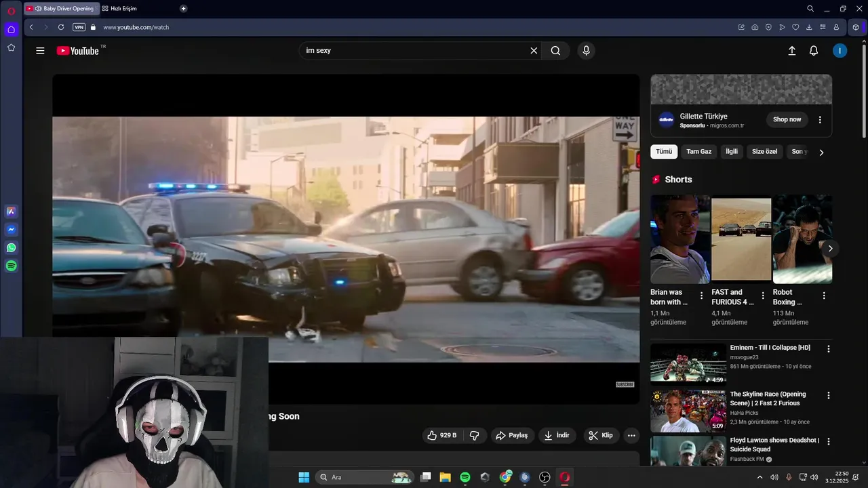Dislike the video with thumbs down
Image resolution: width=868 pixels, height=488 pixels.
point(475,435)
